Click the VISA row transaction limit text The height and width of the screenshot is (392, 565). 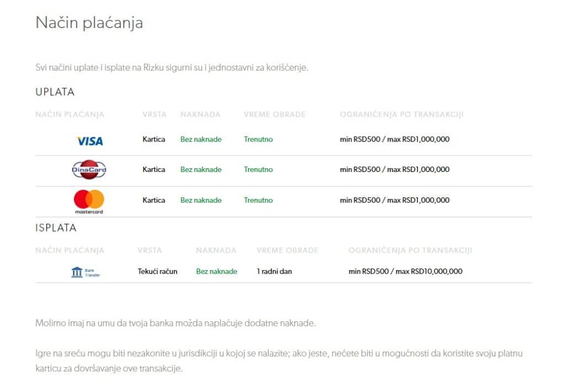click(x=395, y=139)
